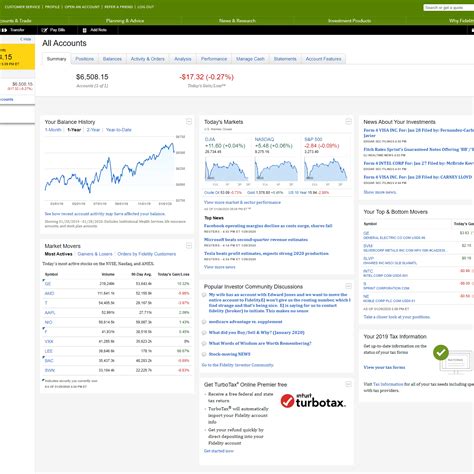Open the Statements tab
Viewport: 474px width, 474px height.
[285, 59]
